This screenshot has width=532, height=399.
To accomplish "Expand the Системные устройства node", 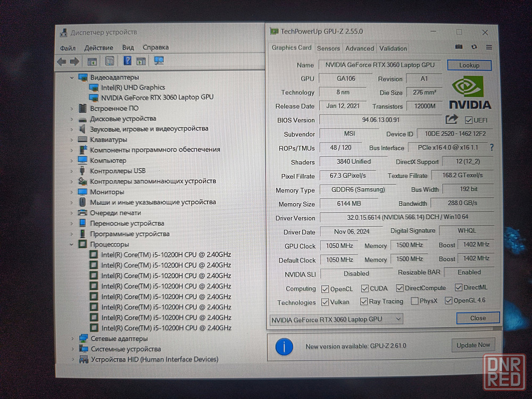I will [x=72, y=349].
